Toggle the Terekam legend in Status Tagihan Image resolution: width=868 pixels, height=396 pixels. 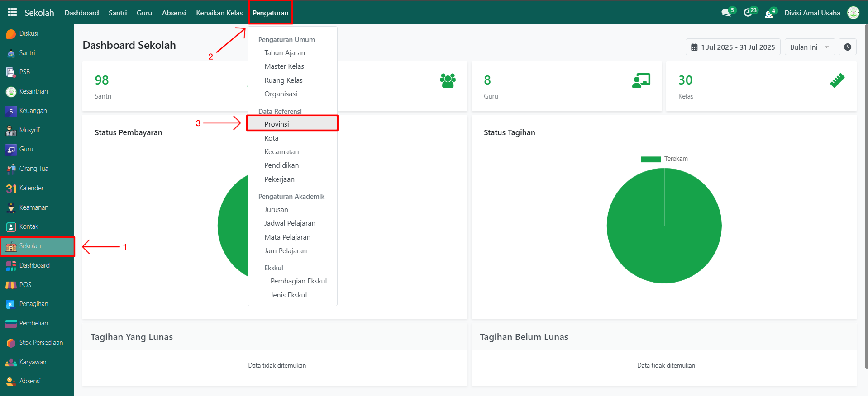point(664,159)
